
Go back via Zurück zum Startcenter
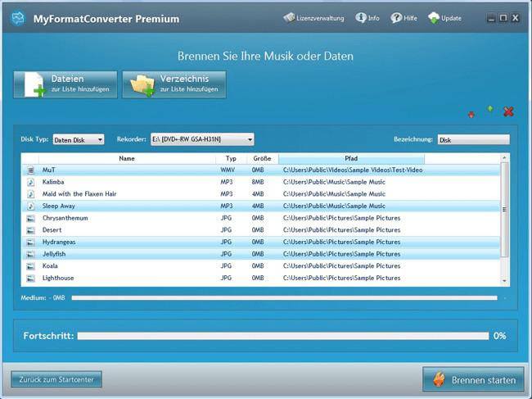(56, 379)
